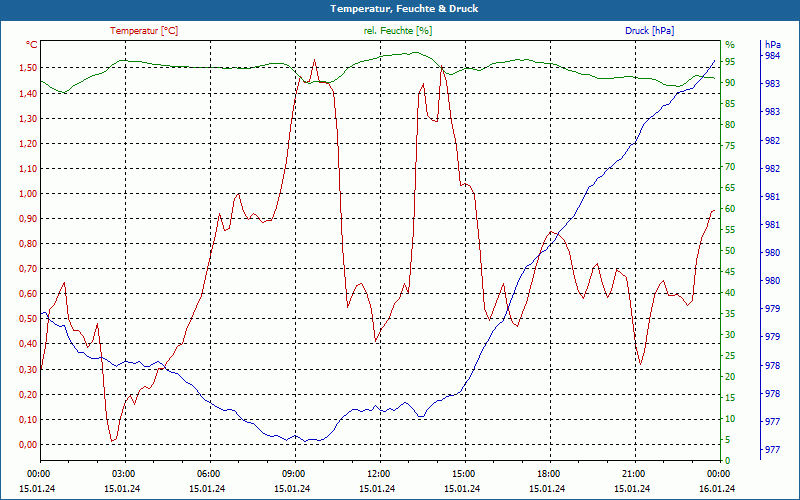The image size is (800, 500).
Task: Click the 0,90 temperature axis value
Action: (28, 219)
